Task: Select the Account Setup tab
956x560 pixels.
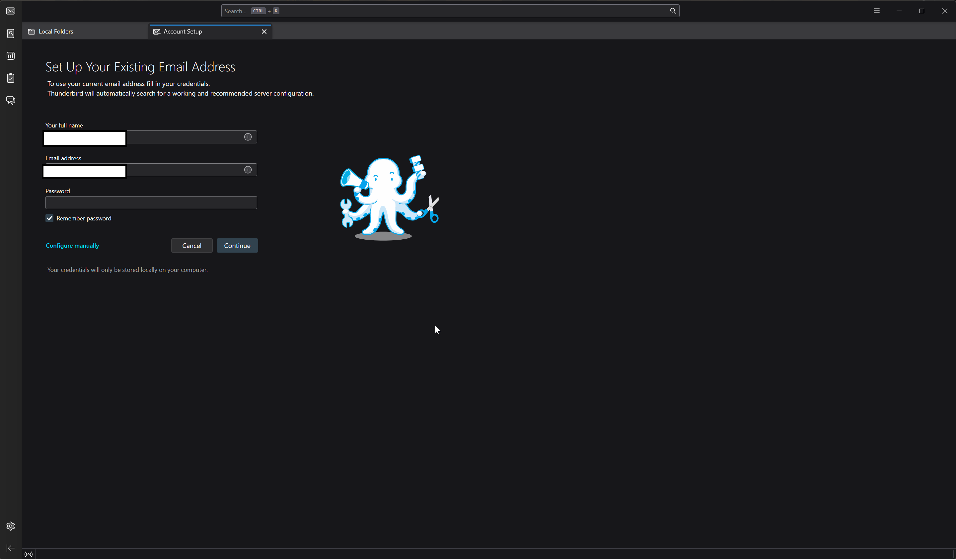Action: (183, 32)
